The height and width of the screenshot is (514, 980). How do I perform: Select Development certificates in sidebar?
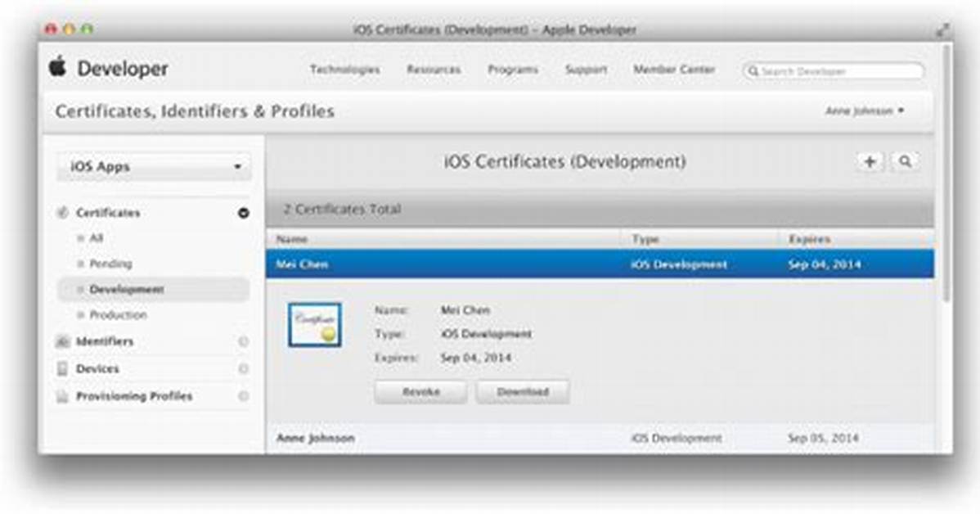tap(153, 290)
